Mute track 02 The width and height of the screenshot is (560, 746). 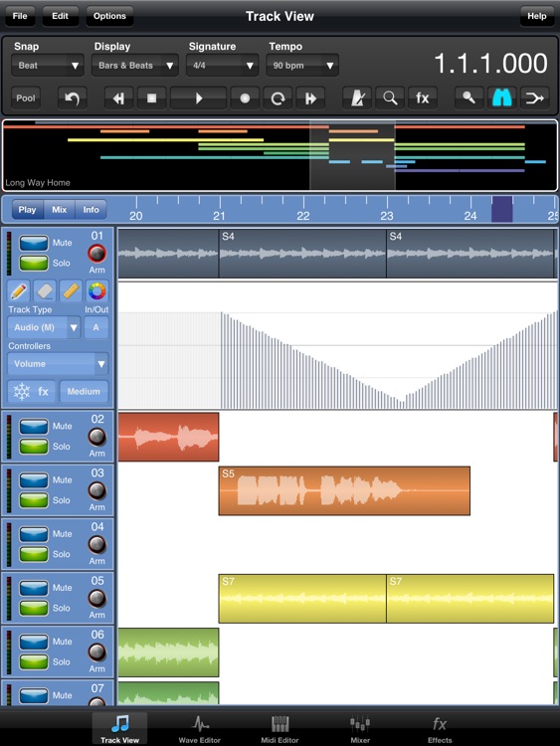point(33,427)
